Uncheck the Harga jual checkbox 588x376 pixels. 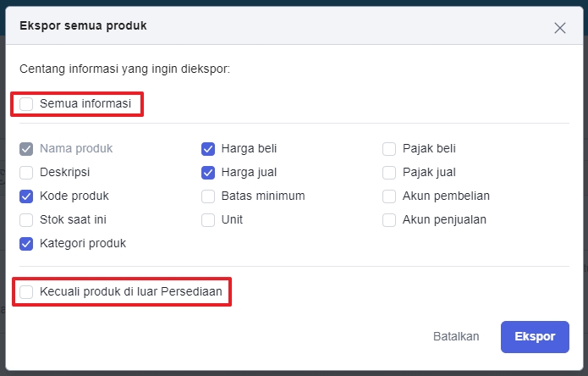tap(208, 173)
